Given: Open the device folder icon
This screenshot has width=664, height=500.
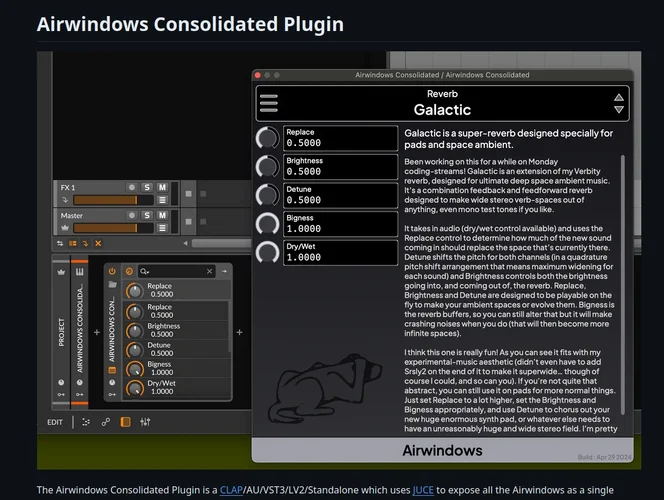Looking at the screenshot, I should coord(112,285).
